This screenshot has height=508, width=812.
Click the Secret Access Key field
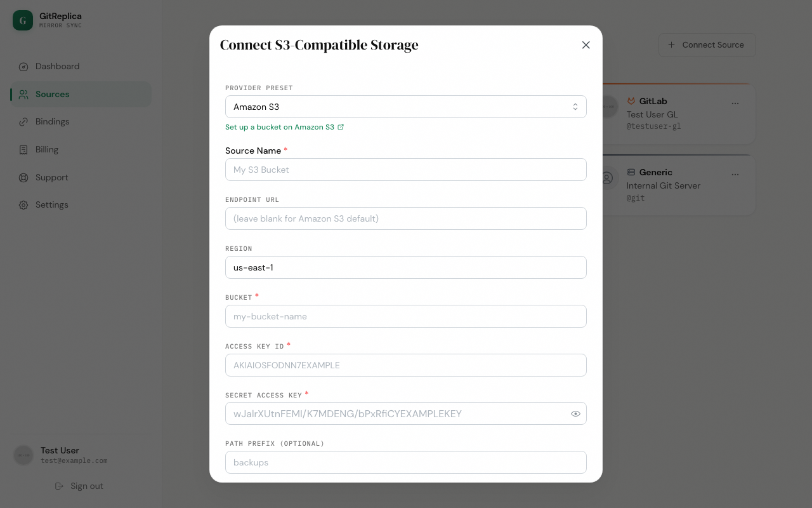pos(405,413)
